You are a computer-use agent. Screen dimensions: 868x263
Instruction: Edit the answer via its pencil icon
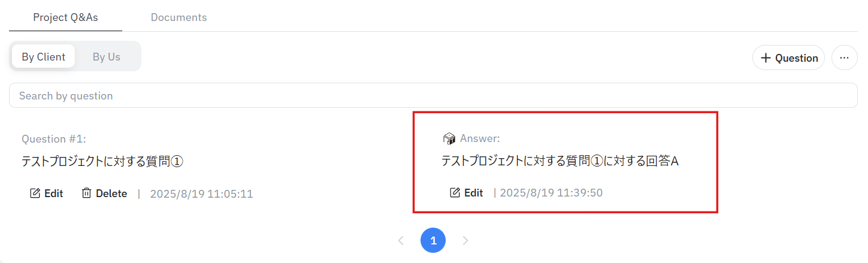click(455, 193)
